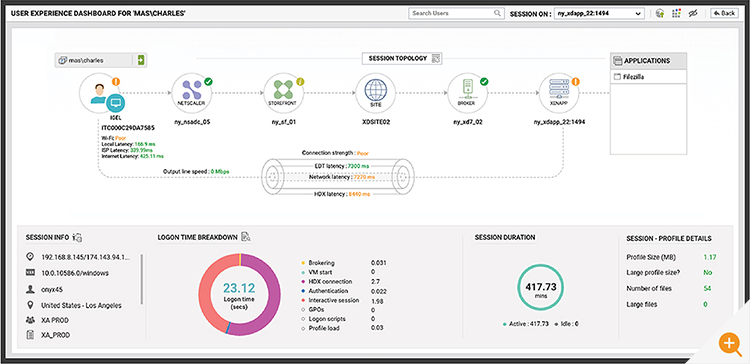The image size is (750, 364).
Task: Click the Large profile size? value No
Action: [x=708, y=273]
